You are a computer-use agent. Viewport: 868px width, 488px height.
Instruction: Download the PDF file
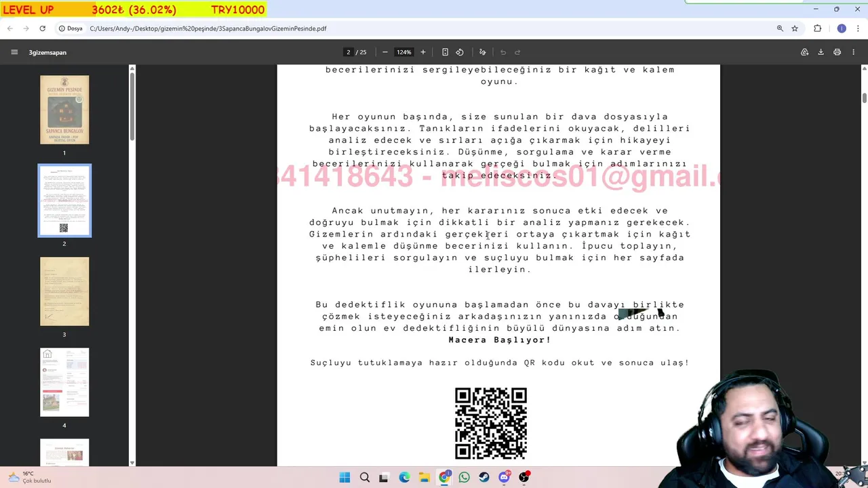[x=821, y=52]
